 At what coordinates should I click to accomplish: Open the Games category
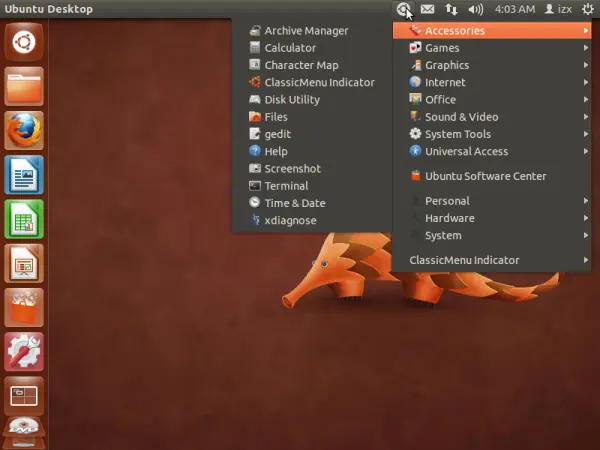(492, 48)
